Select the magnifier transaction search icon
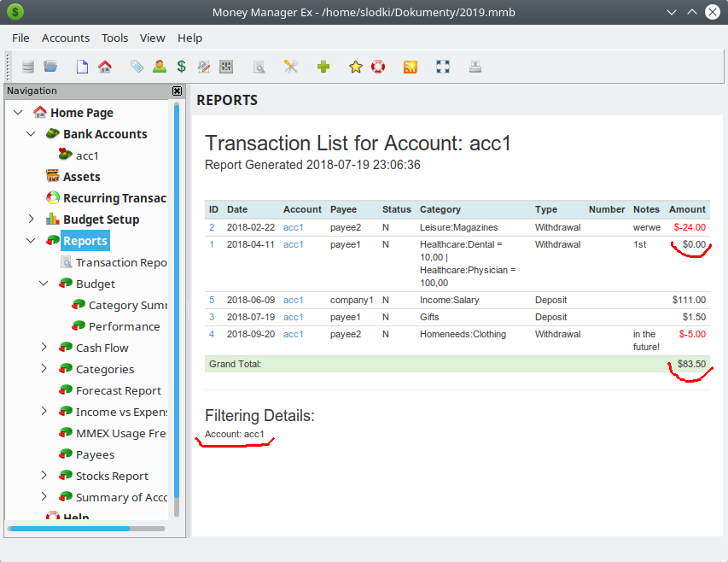Screen dimensions: 728x562 [x=259, y=67]
